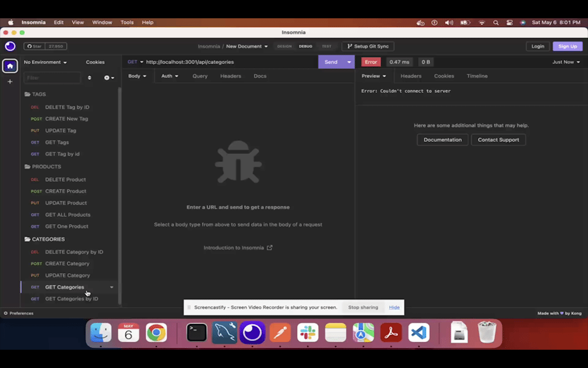Switch to DESIGN mode
The width and height of the screenshot is (588, 368).
284,46
